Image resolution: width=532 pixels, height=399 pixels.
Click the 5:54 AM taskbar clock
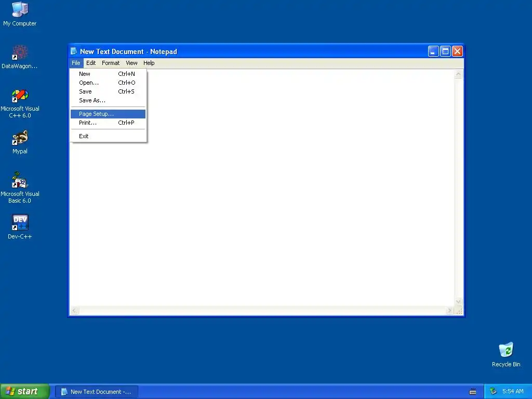tap(513, 391)
